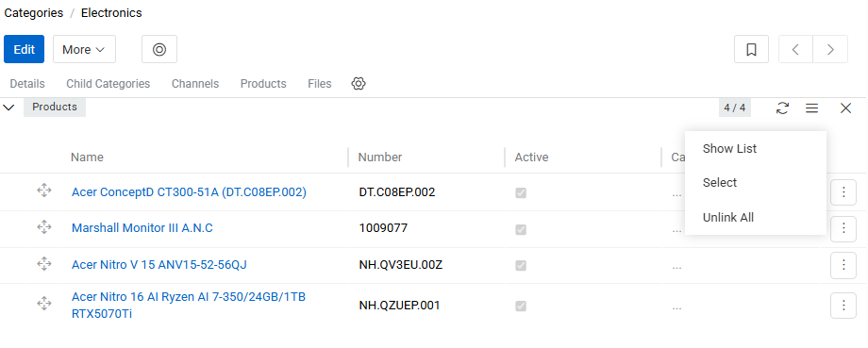The width and height of the screenshot is (868, 348).
Task: Click number cell NH.QZUEP.001
Action: (x=399, y=306)
